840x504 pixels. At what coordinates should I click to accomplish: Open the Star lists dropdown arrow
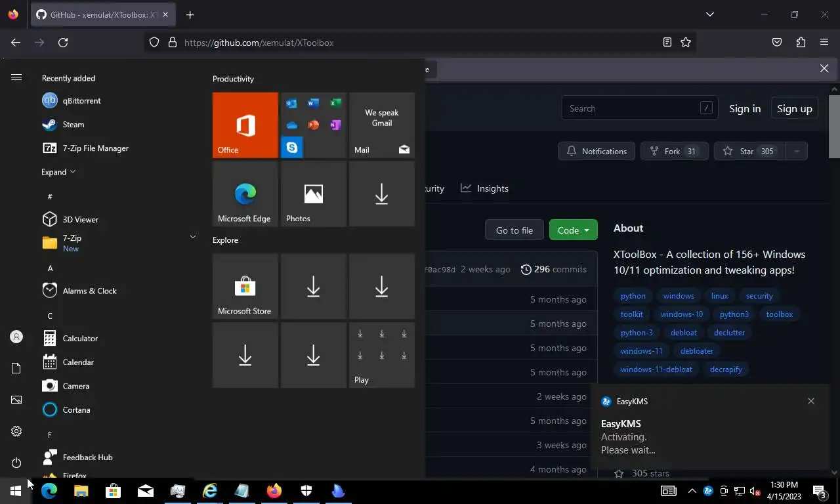coord(797,152)
